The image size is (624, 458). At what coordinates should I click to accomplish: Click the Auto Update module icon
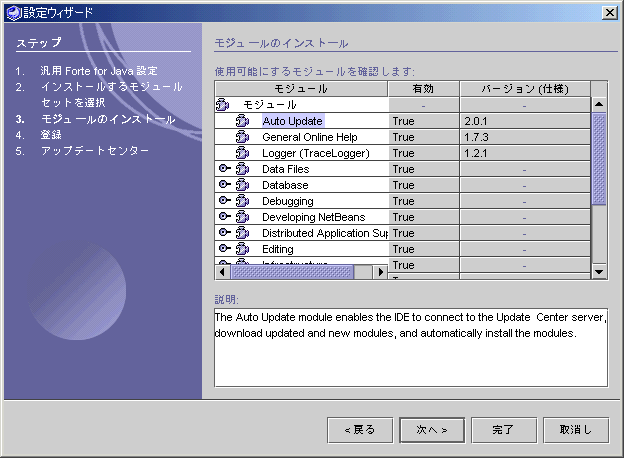click(x=242, y=121)
